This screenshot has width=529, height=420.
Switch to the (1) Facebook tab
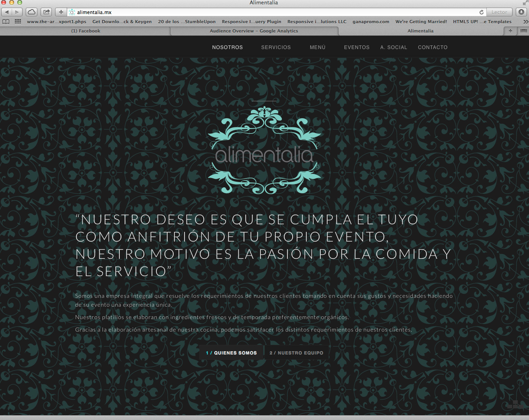pyautogui.click(x=86, y=31)
